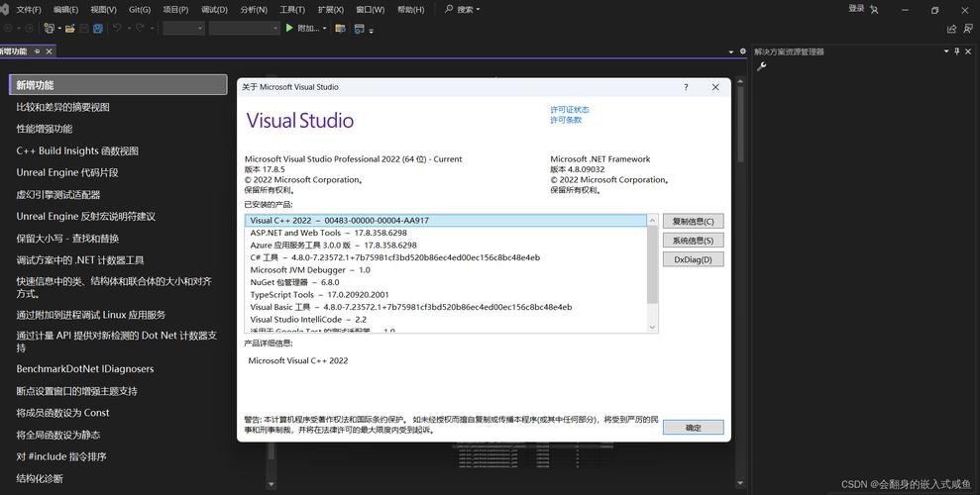The image size is (980, 495).
Task: Click the browser window icon in the toolbar
Action: coord(359,28)
